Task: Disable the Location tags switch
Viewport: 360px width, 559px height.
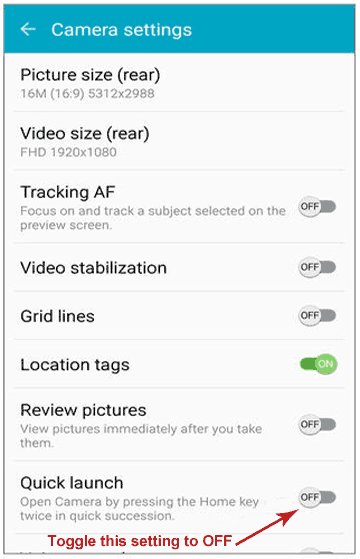Action: point(318,364)
